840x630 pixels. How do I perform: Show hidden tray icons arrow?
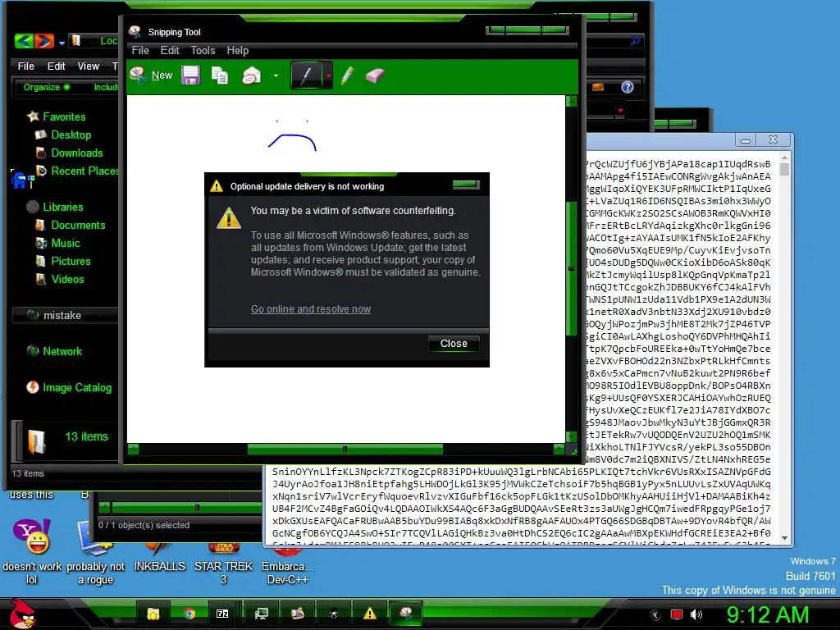(655, 615)
